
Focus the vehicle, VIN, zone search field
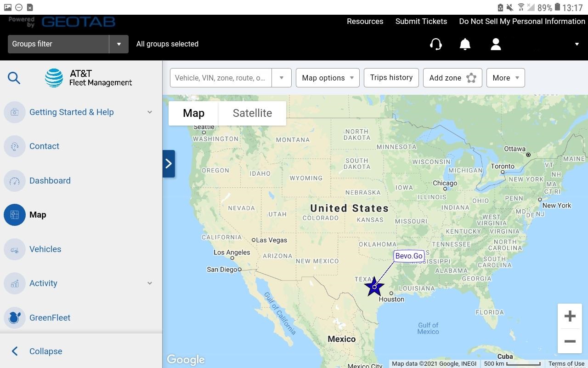point(220,78)
